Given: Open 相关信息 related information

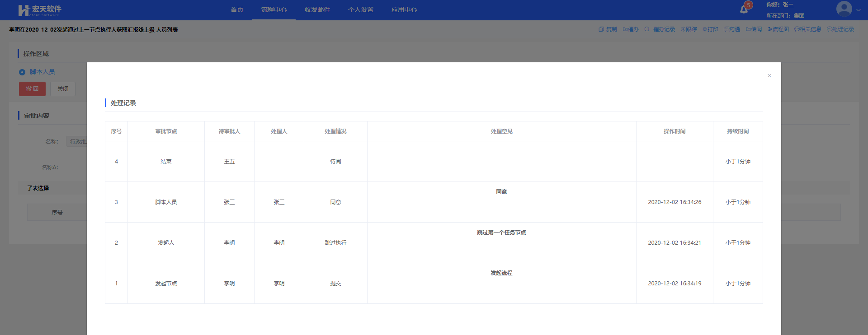Looking at the screenshot, I should (x=807, y=29).
